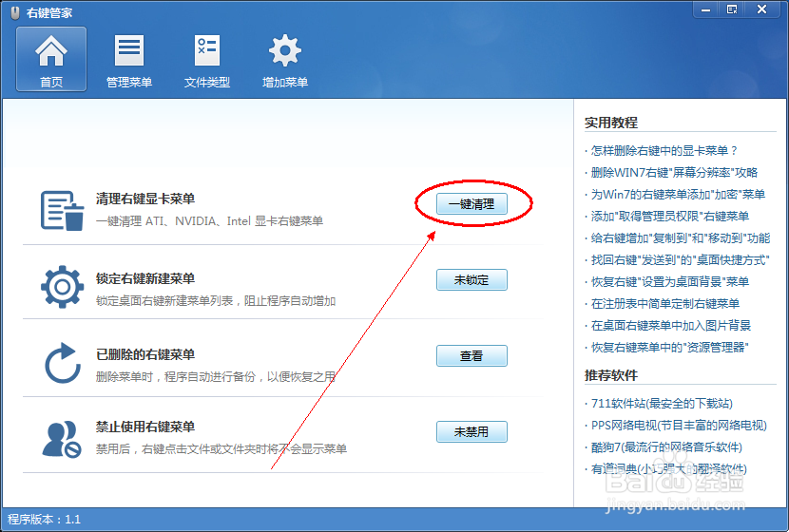Viewport: 789px width, 532px height.
Task: Close the 右键管家 window
Action: [x=761, y=9]
